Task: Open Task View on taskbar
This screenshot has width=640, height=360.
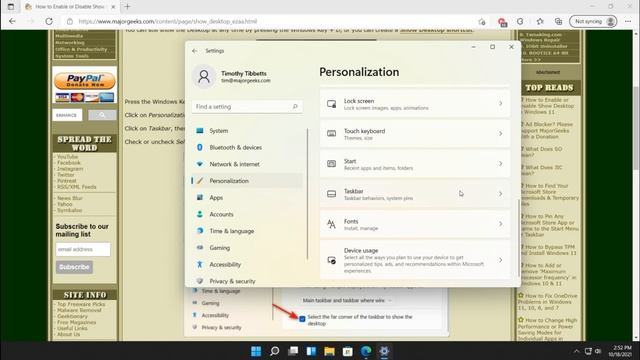Action: [x=293, y=351]
